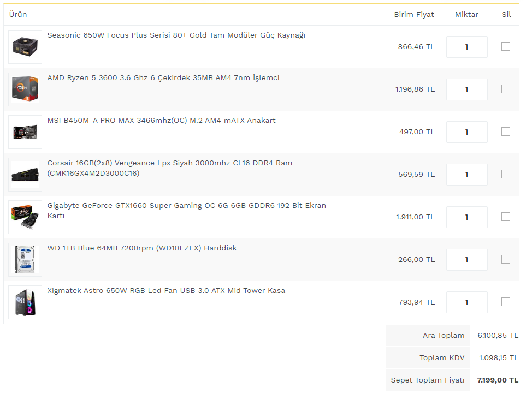This screenshot has width=532, height=394.
Task: Tick the Sil checkbox for Xigmatek Astro Kasa
Action: (x=506, y=302)
